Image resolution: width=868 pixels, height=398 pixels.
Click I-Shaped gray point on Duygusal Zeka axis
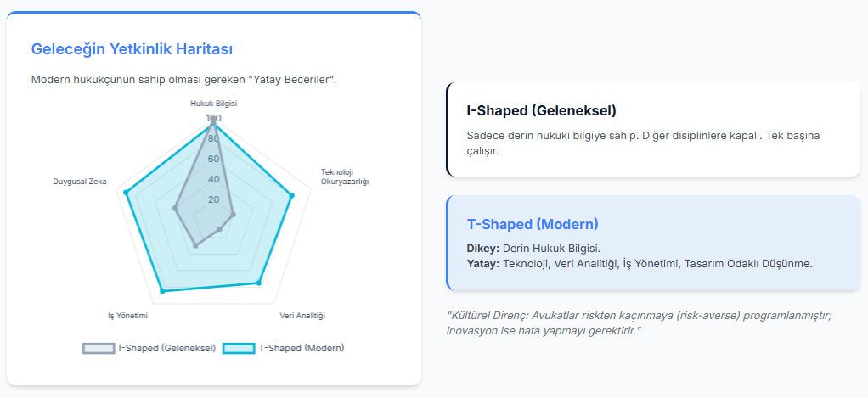pos(174,208)
